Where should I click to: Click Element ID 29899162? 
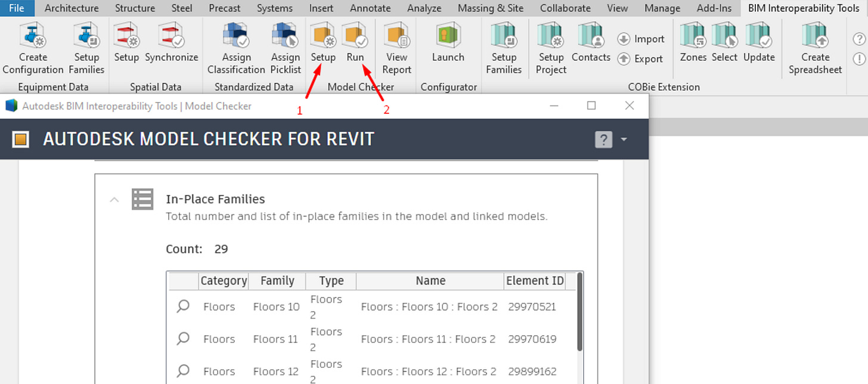[532, 371]
